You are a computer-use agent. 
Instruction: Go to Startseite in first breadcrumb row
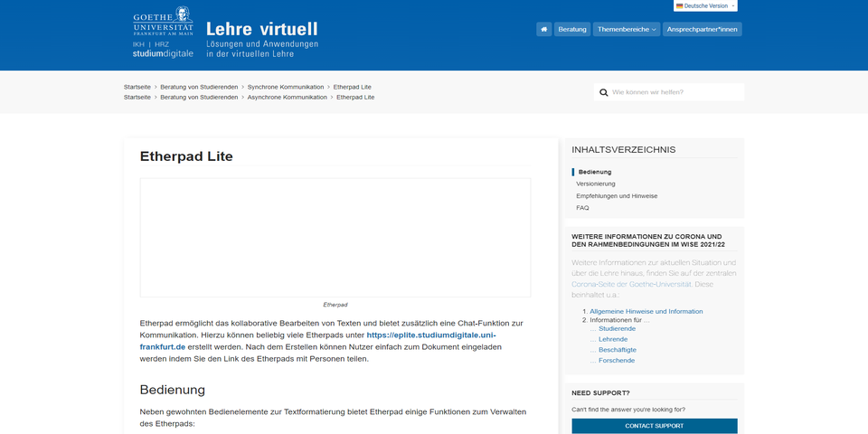click(x=137, y=87)
